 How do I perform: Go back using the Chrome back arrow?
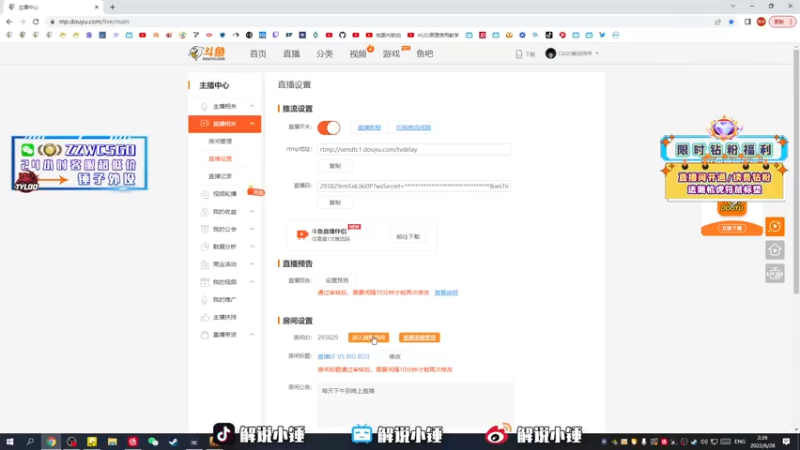[9, 21]
